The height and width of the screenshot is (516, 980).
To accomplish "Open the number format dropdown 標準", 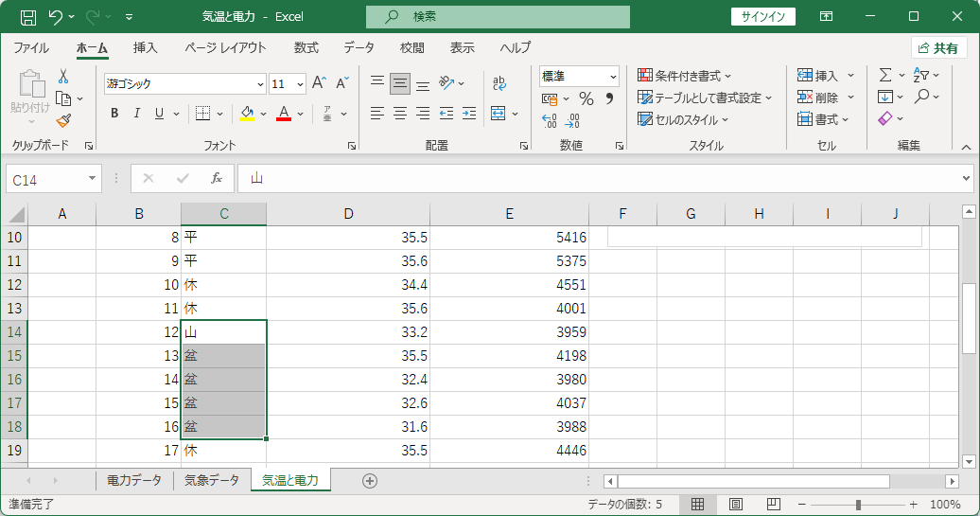I will coord(579,77).
